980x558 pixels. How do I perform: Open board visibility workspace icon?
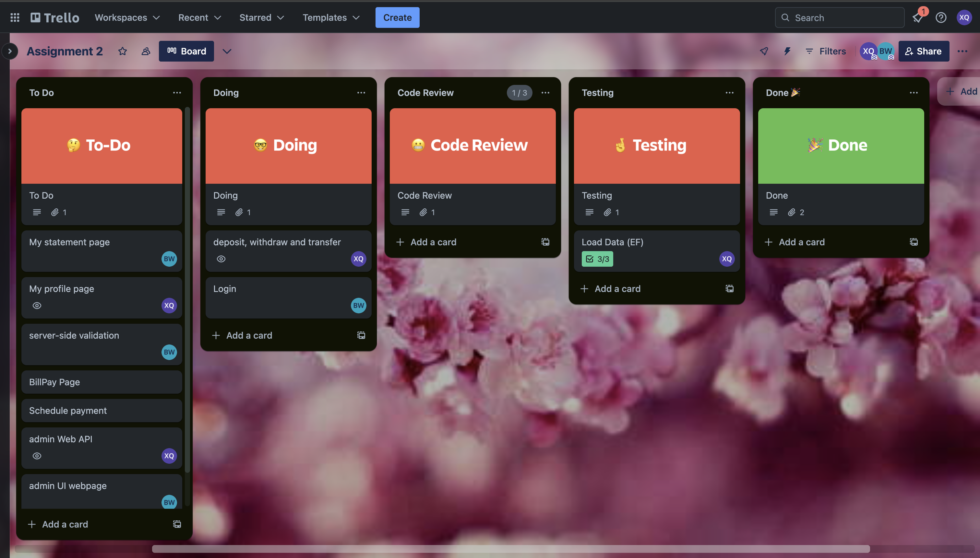(x=146, y=51)
